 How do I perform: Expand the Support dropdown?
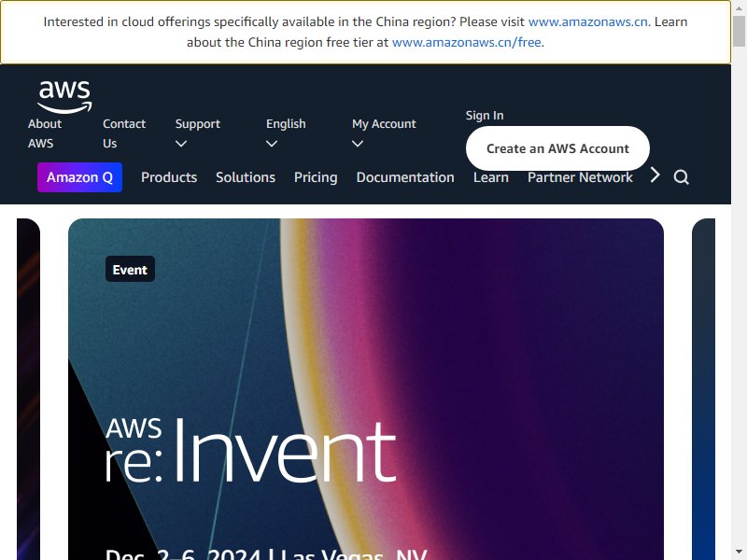197,133
